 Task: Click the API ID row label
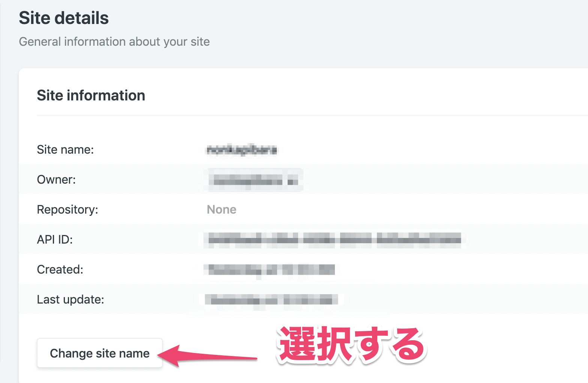coord(55,239)
